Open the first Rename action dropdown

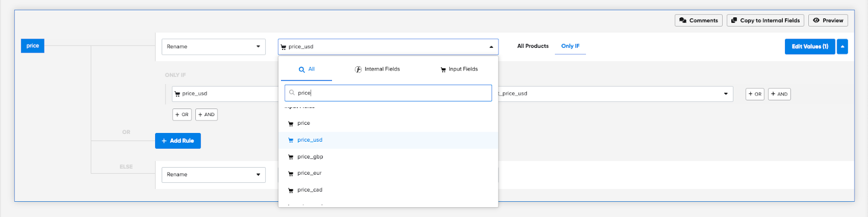[x=213, y=47]
